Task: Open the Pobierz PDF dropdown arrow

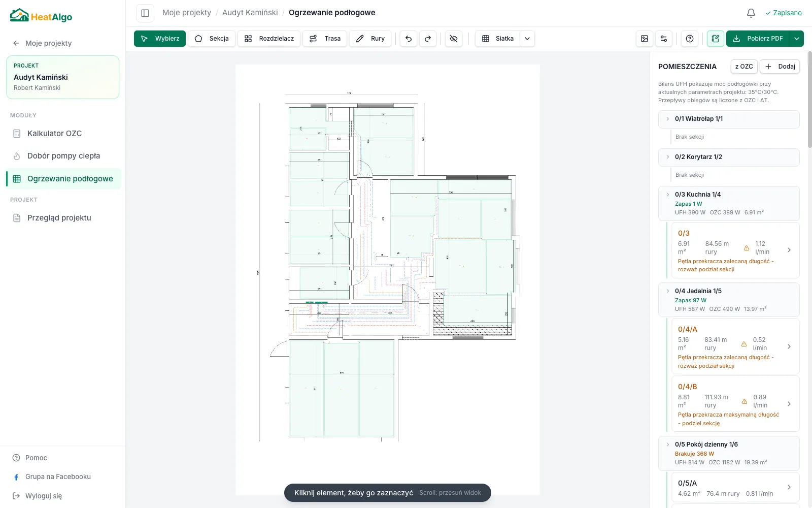Action: (x=797, y=39)
